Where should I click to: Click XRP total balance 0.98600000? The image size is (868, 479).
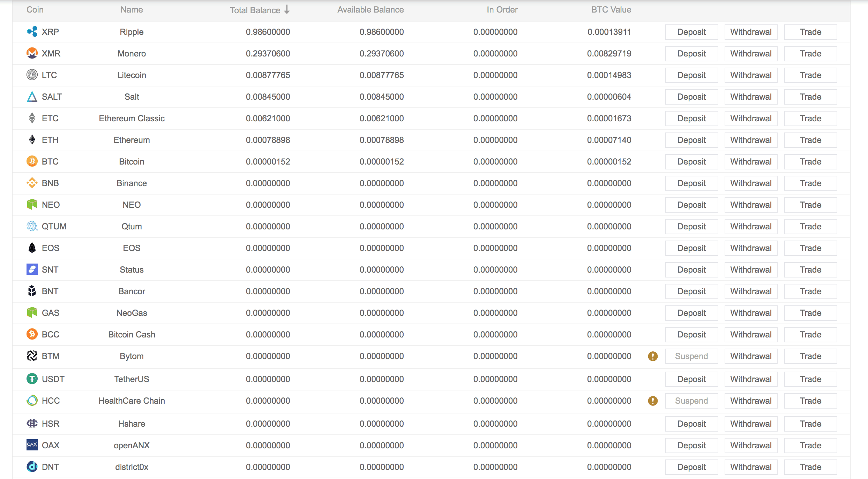[x=268, y=32]
